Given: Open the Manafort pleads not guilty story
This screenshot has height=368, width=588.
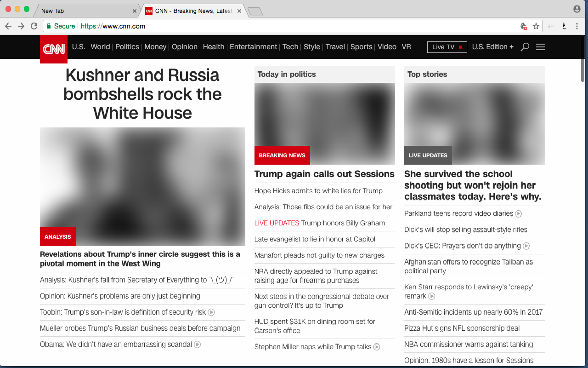Looking at the screenshot, I should [319, 255].
